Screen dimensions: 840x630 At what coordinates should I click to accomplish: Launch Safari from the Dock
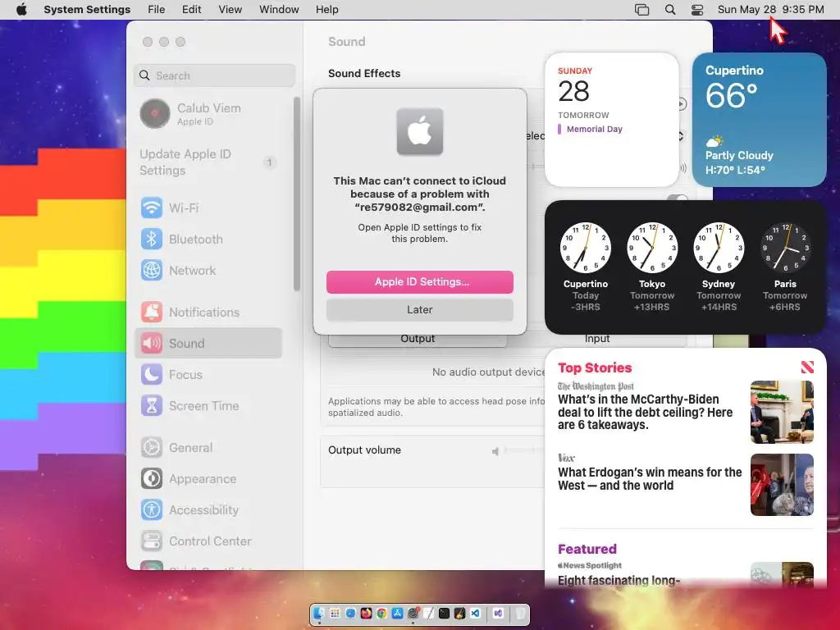point(350,613)
